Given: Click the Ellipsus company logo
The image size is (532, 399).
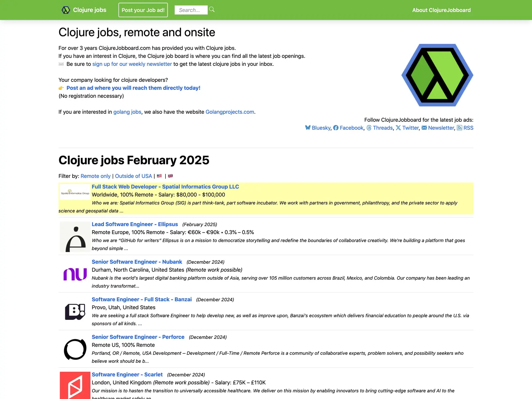Looking at the screenshot, I should (75, 237).
